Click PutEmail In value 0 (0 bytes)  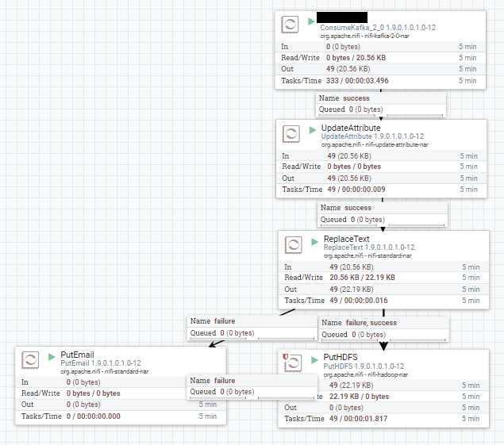tap(83, 382)
